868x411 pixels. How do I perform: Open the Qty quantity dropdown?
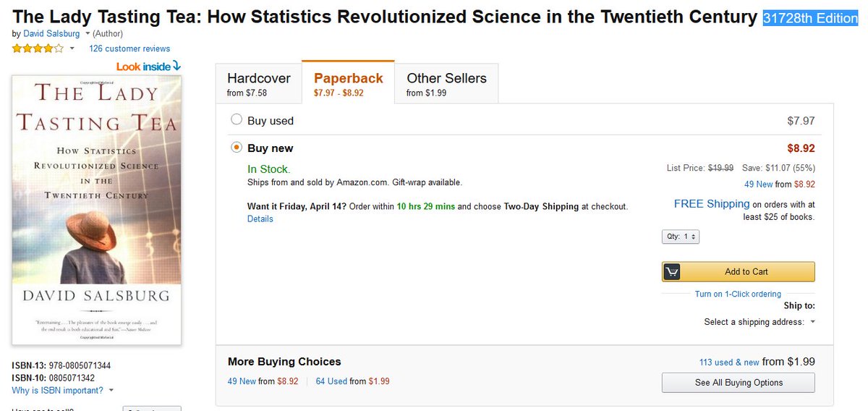681,237
